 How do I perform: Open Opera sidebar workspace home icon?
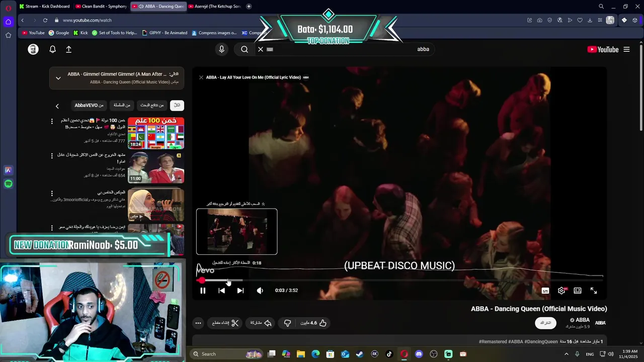click(8, 22)
